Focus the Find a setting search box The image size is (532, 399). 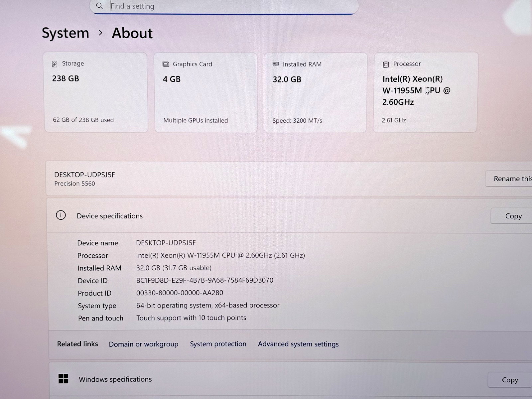pos(224,6)
